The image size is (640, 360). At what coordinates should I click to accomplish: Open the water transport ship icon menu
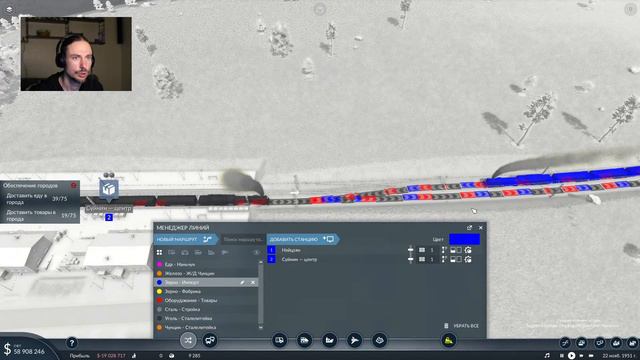point(329,340)
